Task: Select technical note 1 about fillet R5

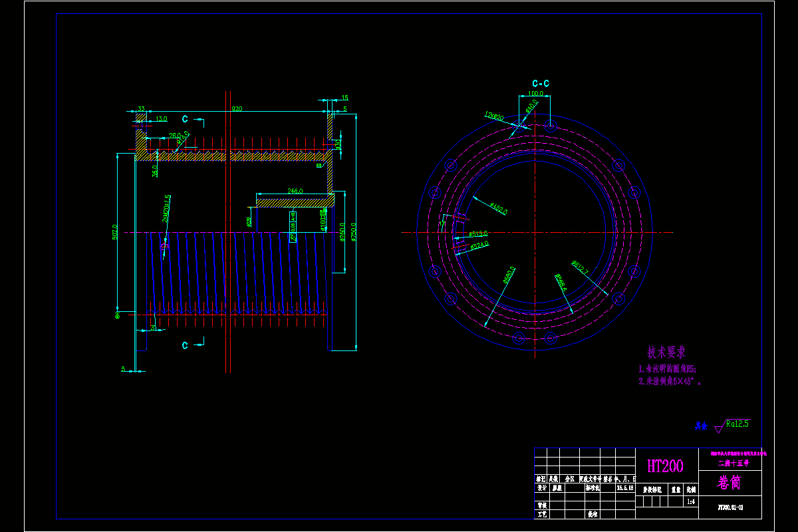Action: click(667, 369)
